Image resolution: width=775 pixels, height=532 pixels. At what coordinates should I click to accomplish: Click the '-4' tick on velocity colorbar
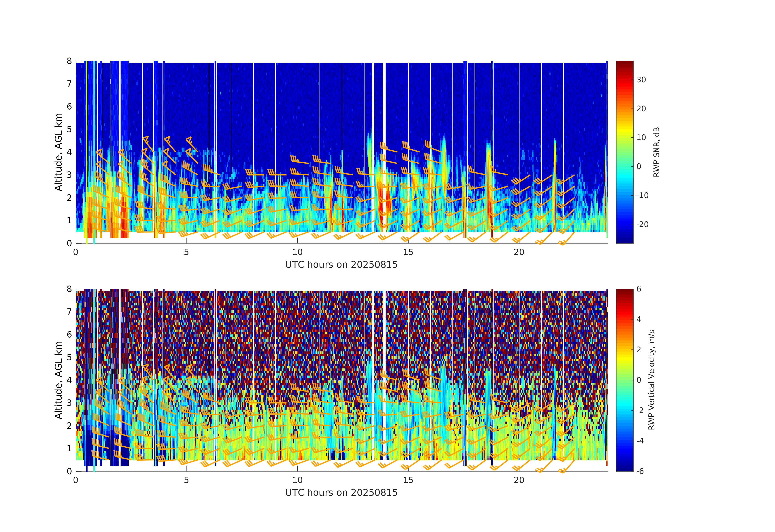click(641, 441)
